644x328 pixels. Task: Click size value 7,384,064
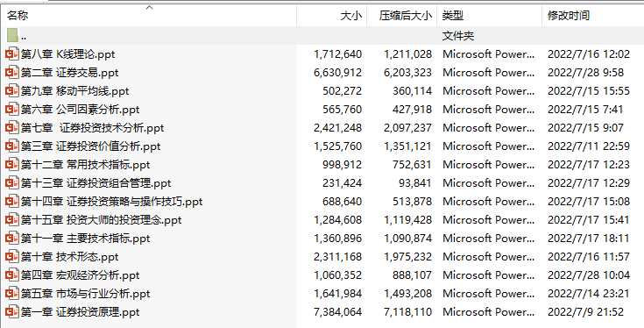pos(337,312)
